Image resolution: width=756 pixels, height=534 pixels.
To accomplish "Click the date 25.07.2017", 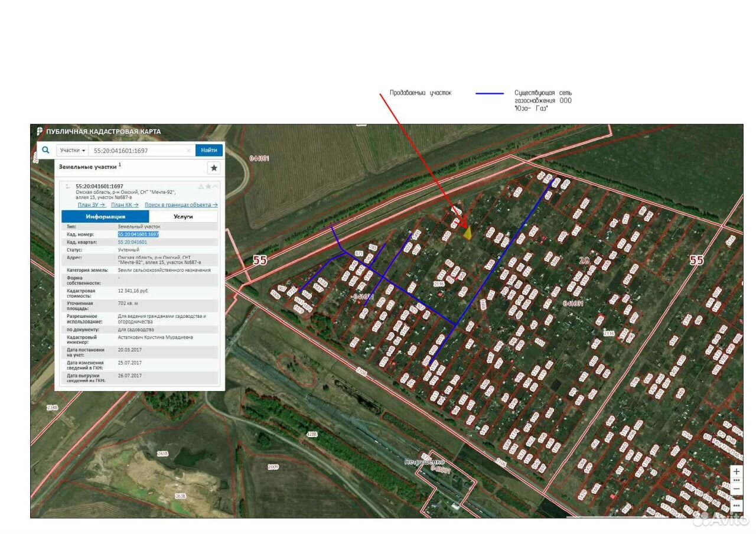I will 130,363.
